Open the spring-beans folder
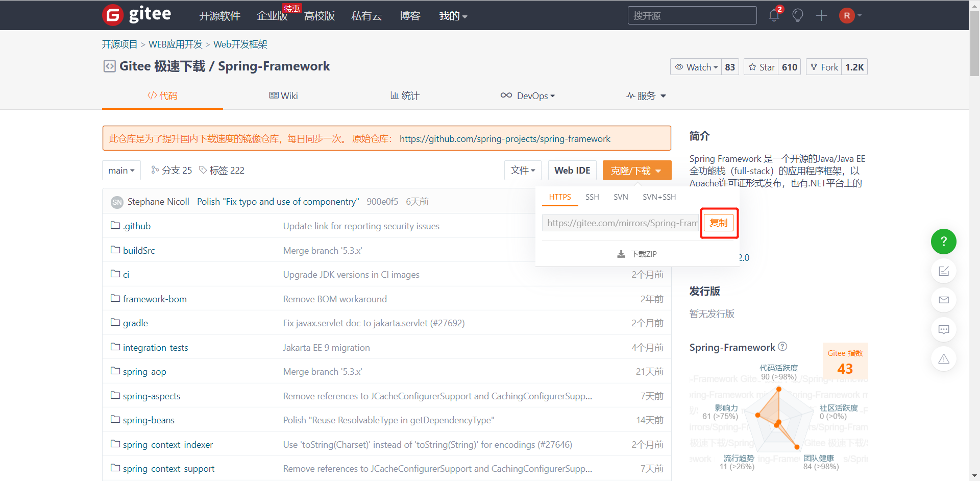This screenshot has height=481, width=980. pyautogui.click(x=149, y=420)
